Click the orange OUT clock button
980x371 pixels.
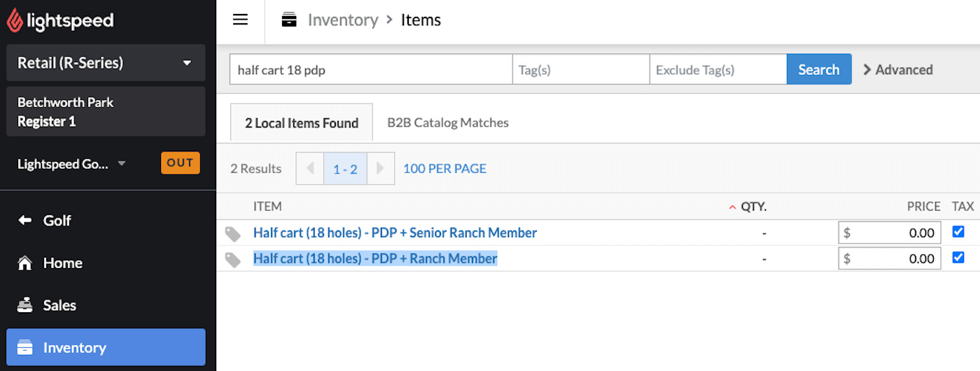point(180,163)
